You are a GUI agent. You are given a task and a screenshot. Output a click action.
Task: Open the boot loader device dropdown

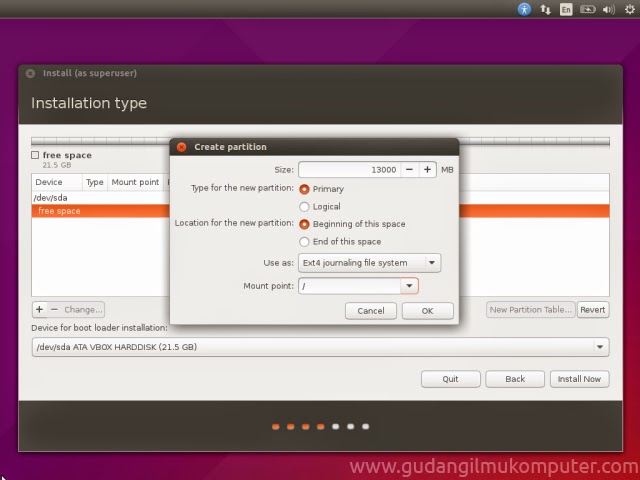pyautogui.click(x=320, y=347)
